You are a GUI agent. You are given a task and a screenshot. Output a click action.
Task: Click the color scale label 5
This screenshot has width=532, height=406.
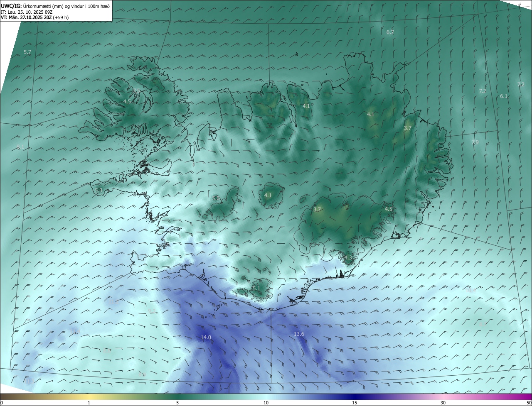pyautogui.click(x=177, y=403)
